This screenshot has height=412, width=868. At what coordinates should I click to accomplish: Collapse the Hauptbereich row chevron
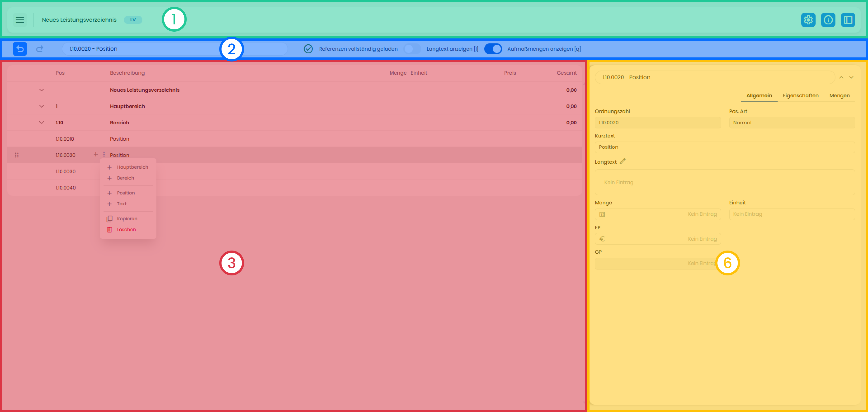pyautogui.click(x=41, y=106)
